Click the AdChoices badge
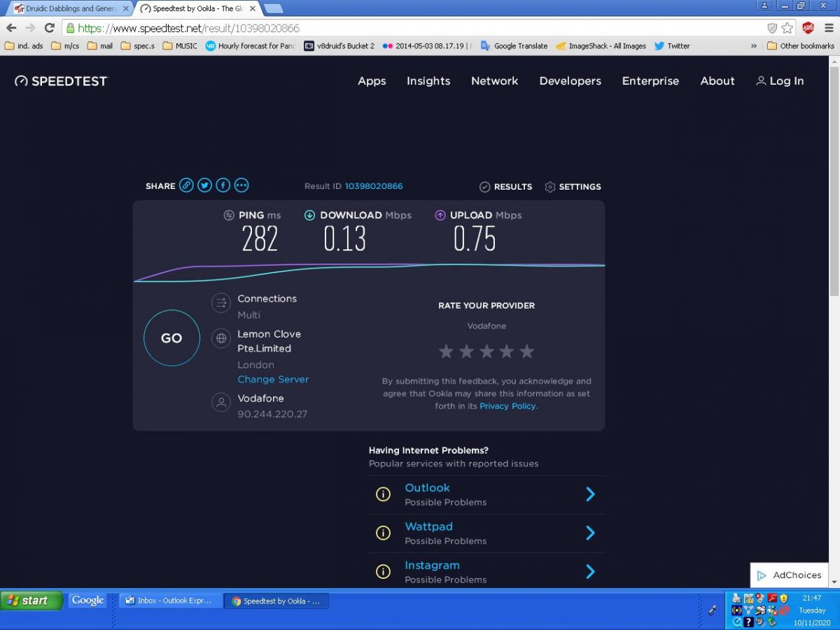Viewport: 840px width, 630px height. (789, 575)
